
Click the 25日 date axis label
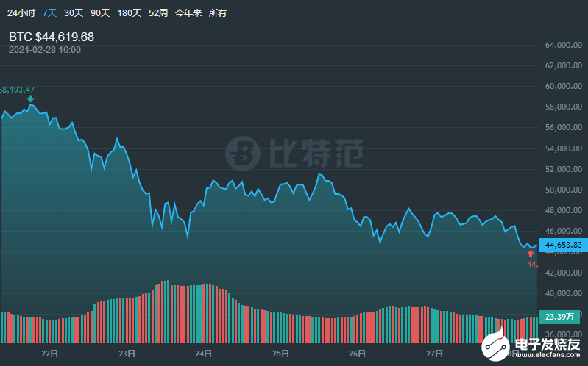point(280,354)
